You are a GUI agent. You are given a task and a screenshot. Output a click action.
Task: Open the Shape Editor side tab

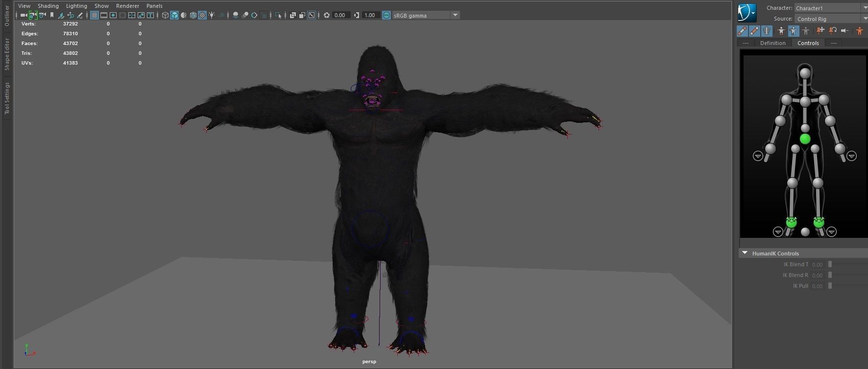click(x=7, y=54)
